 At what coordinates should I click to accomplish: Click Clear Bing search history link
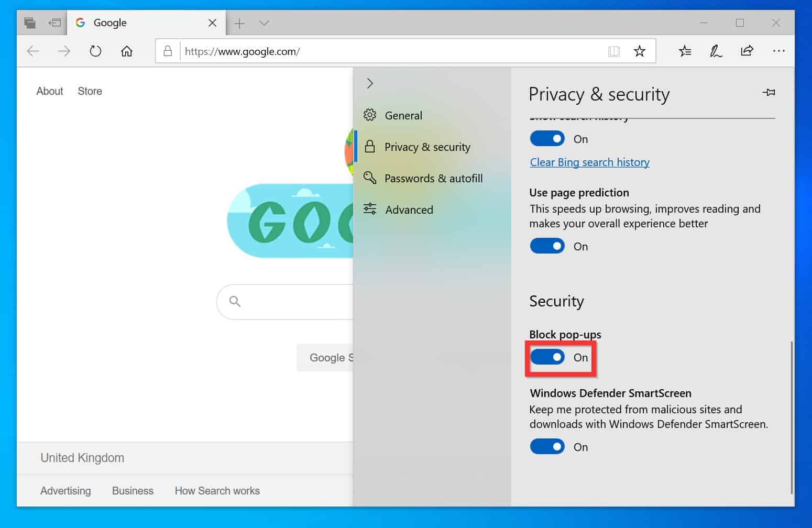[589, 162]
